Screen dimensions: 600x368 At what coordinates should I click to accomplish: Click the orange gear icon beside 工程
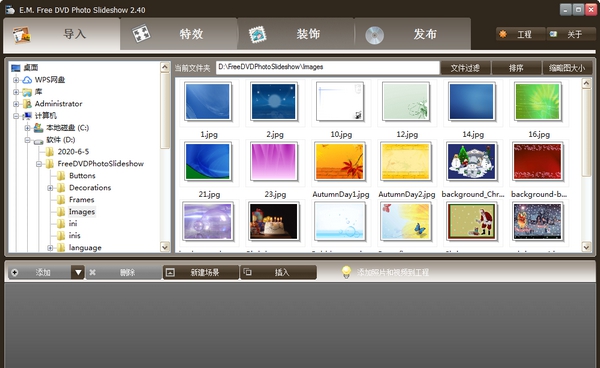pos(503,34)
